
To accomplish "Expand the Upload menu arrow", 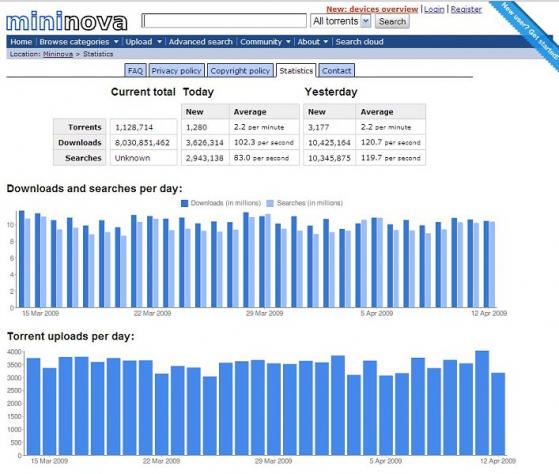I will point(159,42).
